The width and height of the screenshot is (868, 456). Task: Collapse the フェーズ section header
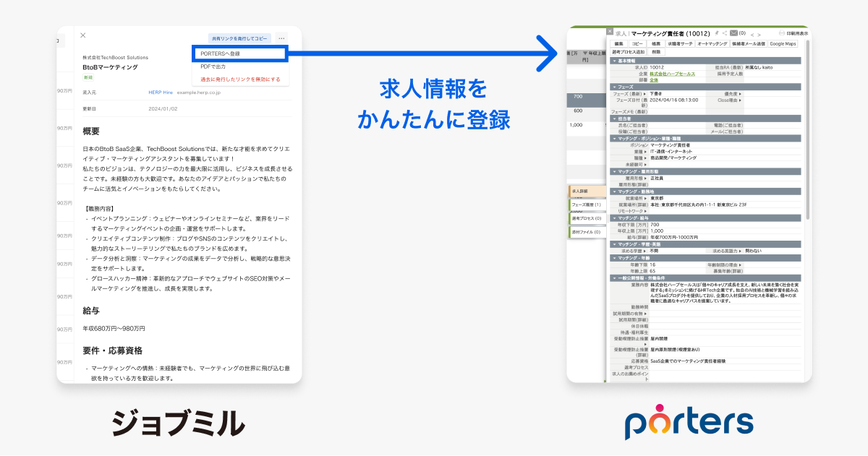pyautogui.click(x=705, y=87)
